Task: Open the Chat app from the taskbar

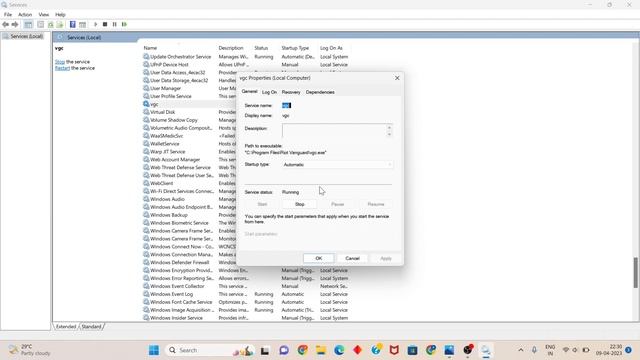Action: pyautogui.click(x=284, y=350)
